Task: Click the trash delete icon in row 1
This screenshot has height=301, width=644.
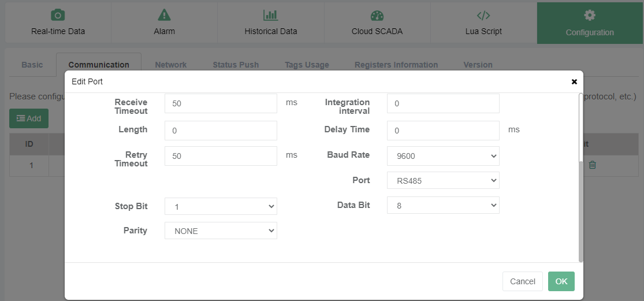Action: click(x=592, y=165)
